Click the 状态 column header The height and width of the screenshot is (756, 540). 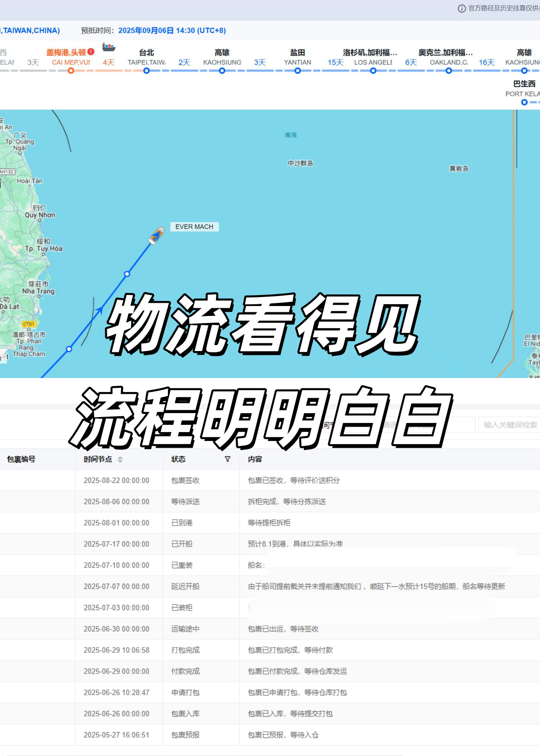pos(178,459)
